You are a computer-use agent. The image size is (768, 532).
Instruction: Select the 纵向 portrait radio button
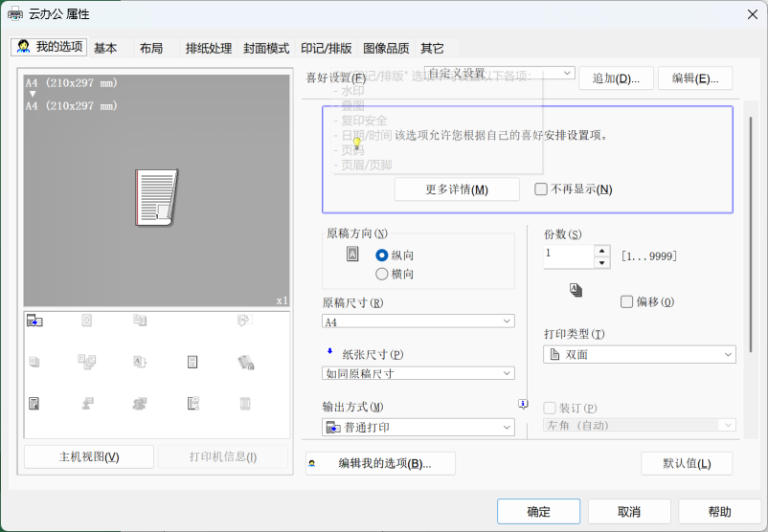381,255
